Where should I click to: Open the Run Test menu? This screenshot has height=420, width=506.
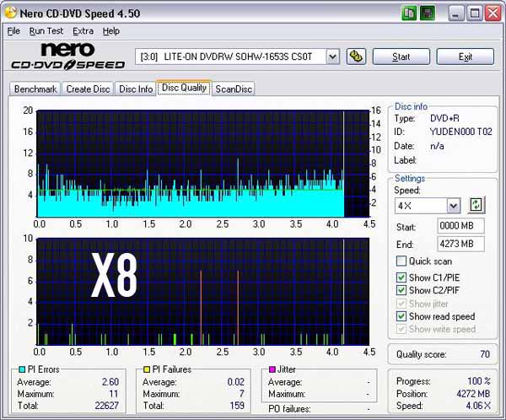(x=46, y=31)
